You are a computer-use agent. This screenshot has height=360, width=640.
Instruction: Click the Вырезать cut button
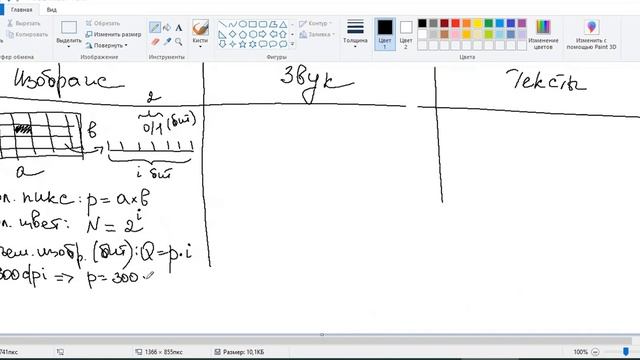[x=24, y=23]
